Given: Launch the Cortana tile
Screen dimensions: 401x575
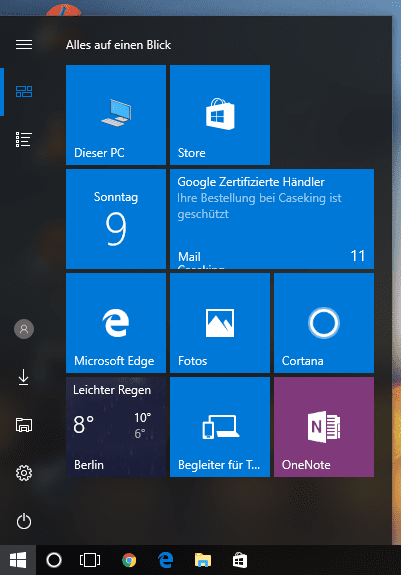Looking at the screenshot, I should click(x=324, y=323).
